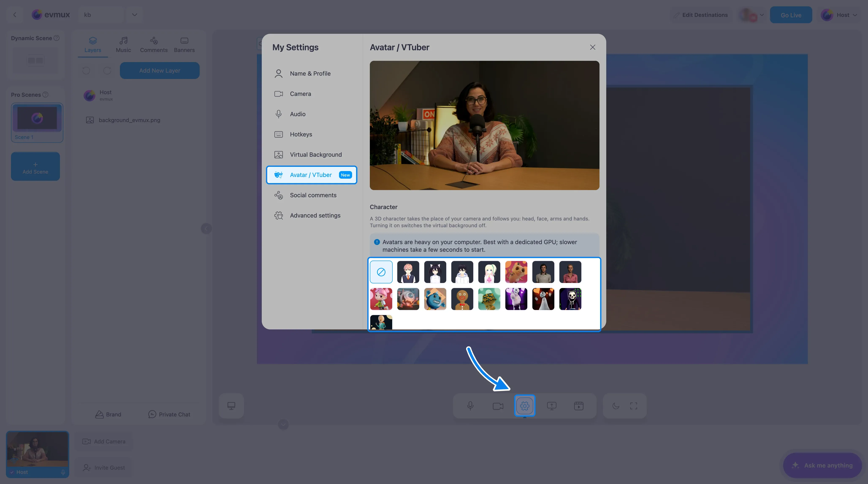Open the Host account dropdown

pos(839,15)
